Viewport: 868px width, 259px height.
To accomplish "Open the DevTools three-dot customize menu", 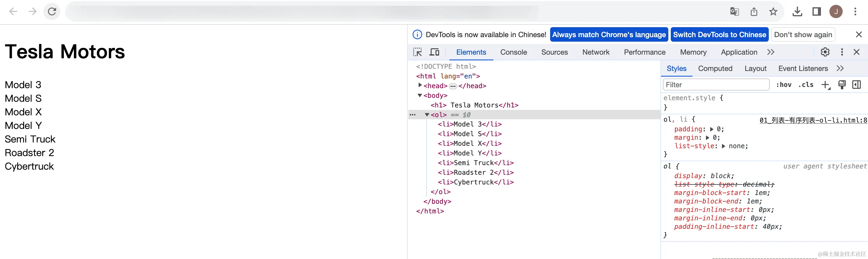I will 842,52.
